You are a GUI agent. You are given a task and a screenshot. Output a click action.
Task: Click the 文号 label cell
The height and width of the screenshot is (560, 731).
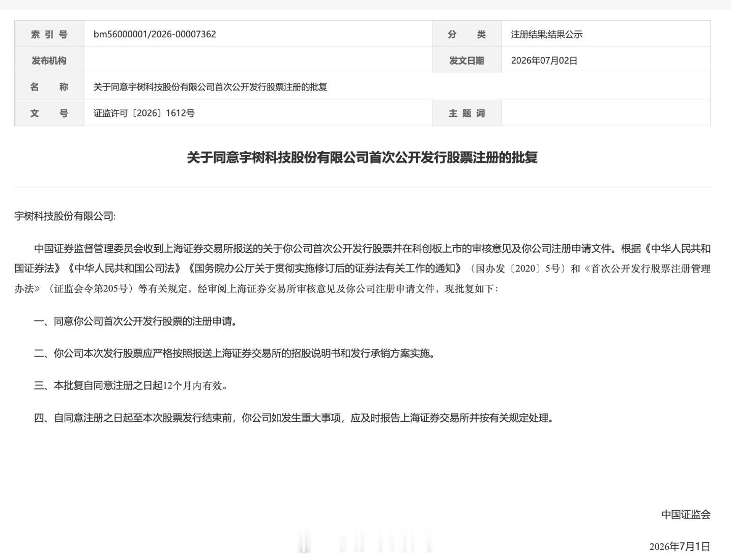click(49, 113)
